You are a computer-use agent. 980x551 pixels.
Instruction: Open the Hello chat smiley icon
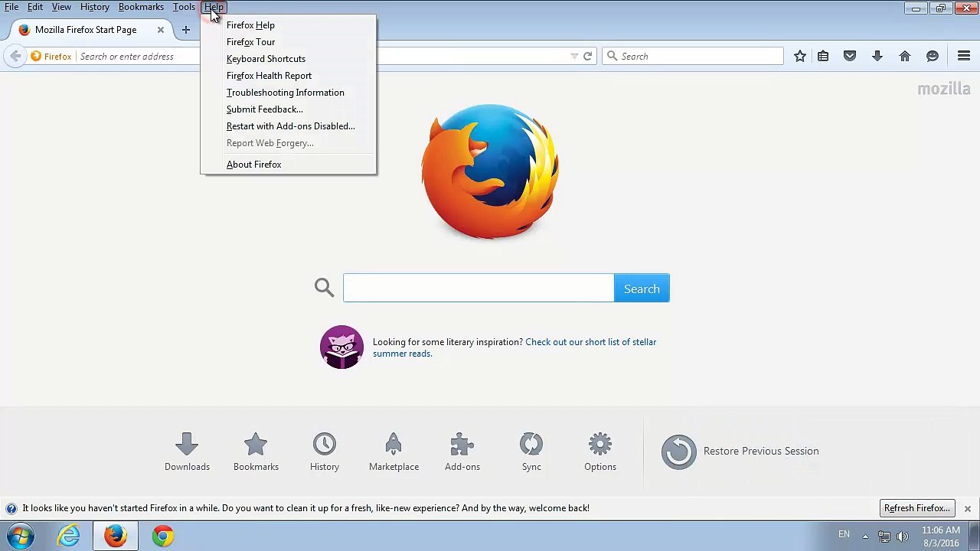(x=933, y=56)
